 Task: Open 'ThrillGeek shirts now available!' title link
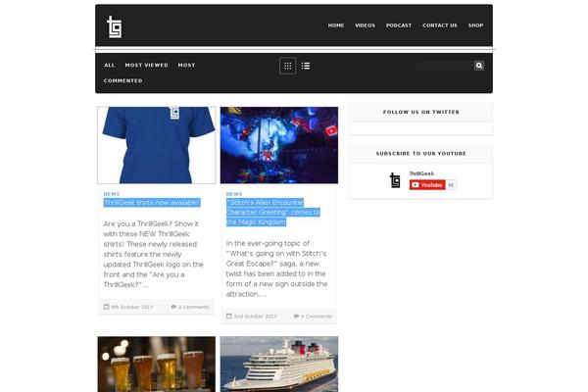152,203
